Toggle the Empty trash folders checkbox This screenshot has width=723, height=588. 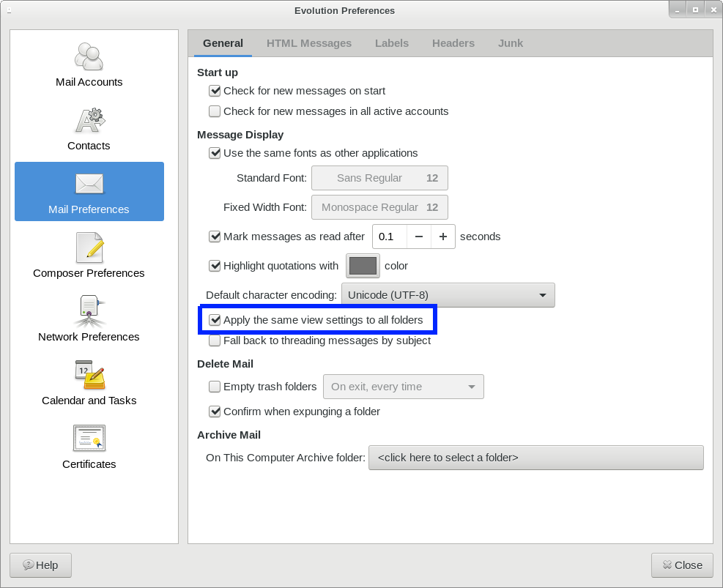pos(215,387)
